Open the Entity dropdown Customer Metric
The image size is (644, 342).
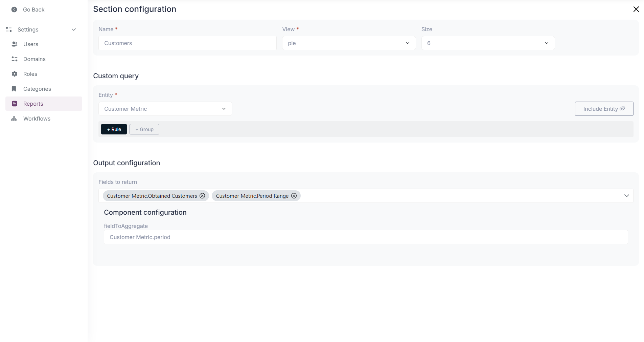[165, 109]
